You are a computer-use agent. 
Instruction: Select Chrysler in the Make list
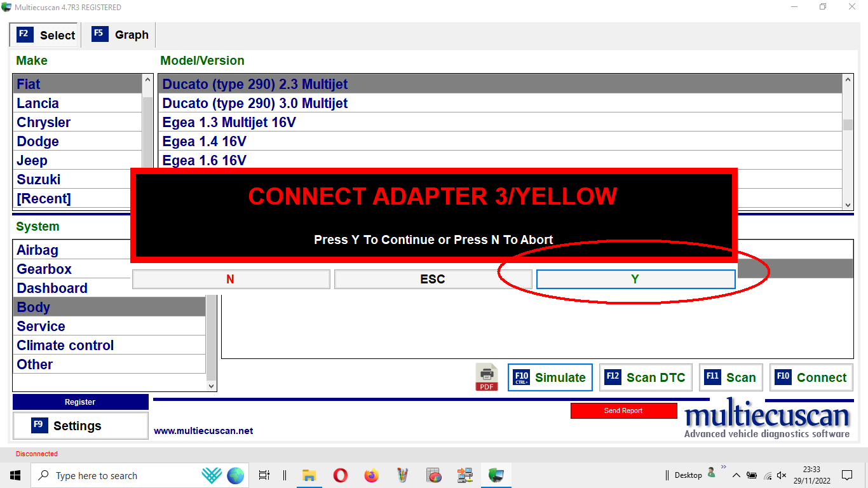coord(78,122)
